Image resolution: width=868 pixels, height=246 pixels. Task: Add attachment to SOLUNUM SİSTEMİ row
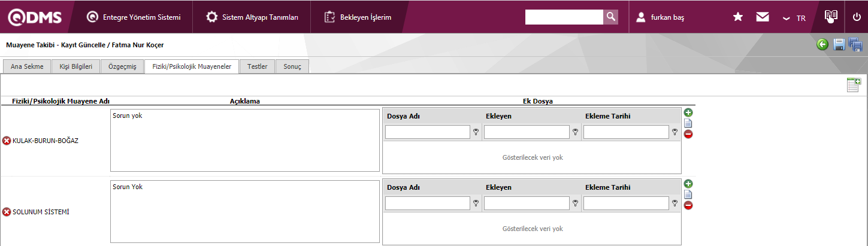point(688,184)
